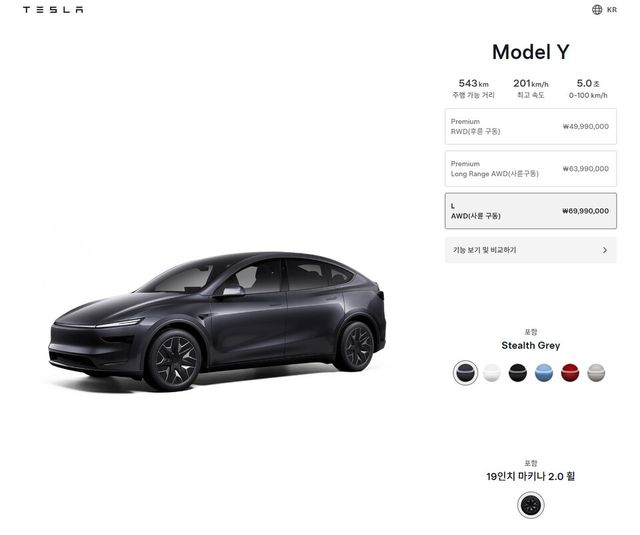Open the globe language selector icon
The width and height of the screenshot is (640, 535).
pos(597,9)
